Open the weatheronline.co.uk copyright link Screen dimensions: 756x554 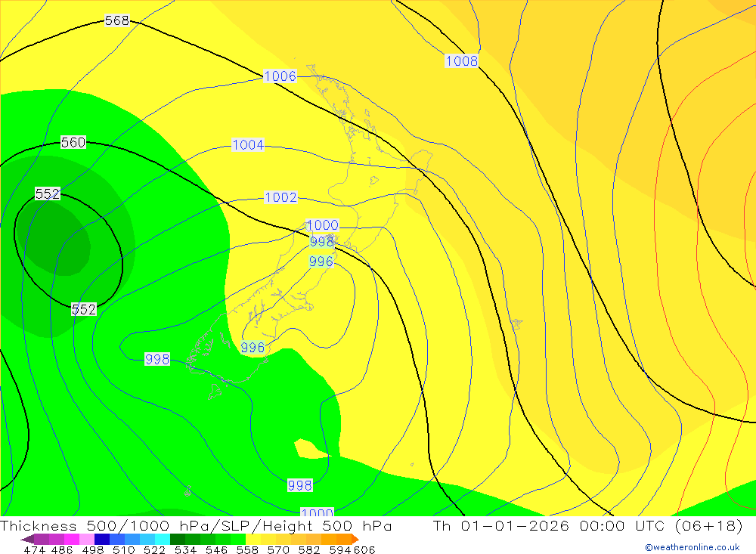click(x=692, y=547)
